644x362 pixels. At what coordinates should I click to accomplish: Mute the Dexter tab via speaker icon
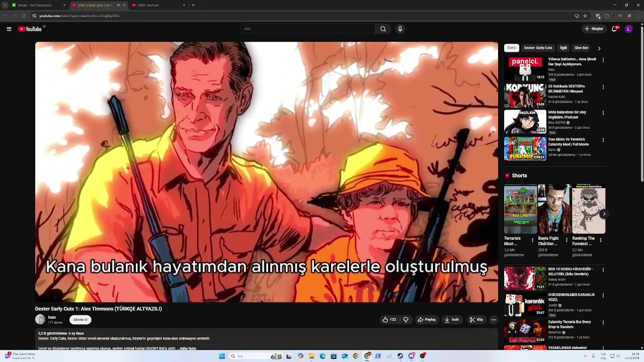118,5
